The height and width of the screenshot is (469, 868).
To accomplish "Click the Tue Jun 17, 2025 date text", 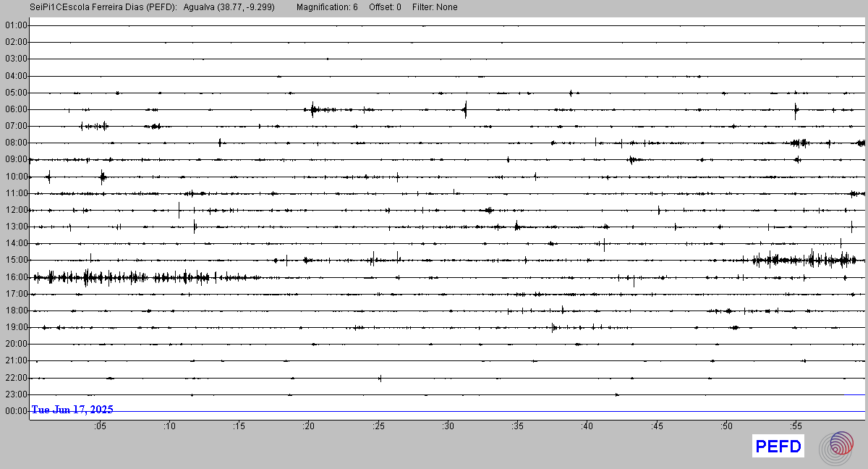I will pyautogui.click(x=72, y=410).
